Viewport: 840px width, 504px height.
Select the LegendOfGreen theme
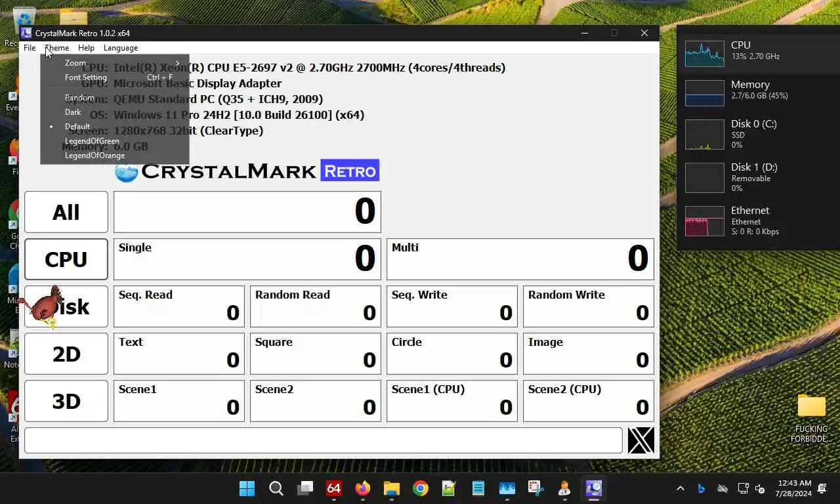pos(115,141)
